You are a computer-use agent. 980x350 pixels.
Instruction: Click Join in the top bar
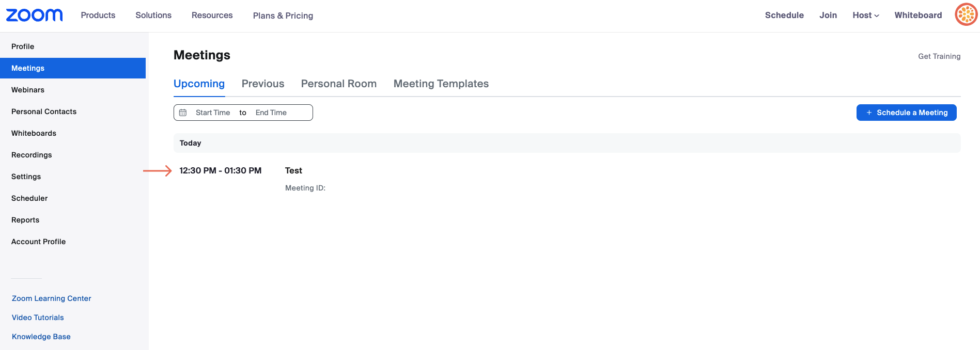(x=828, y=15)
